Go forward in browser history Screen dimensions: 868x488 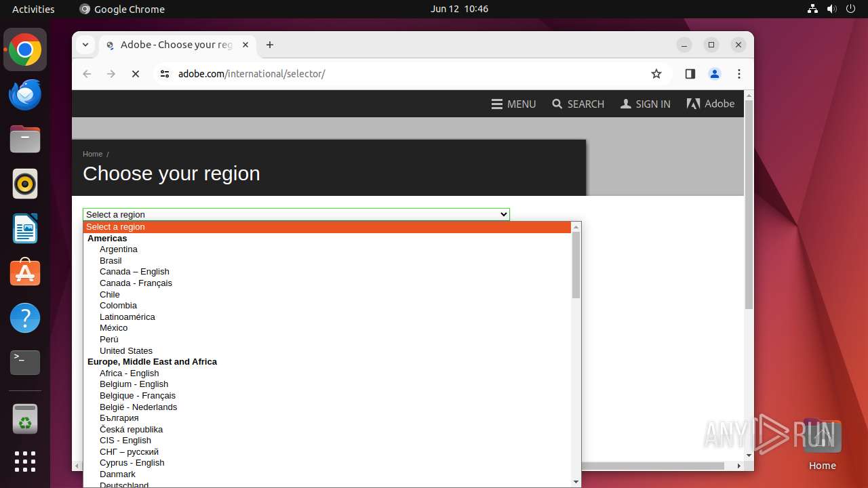point(111,74)
